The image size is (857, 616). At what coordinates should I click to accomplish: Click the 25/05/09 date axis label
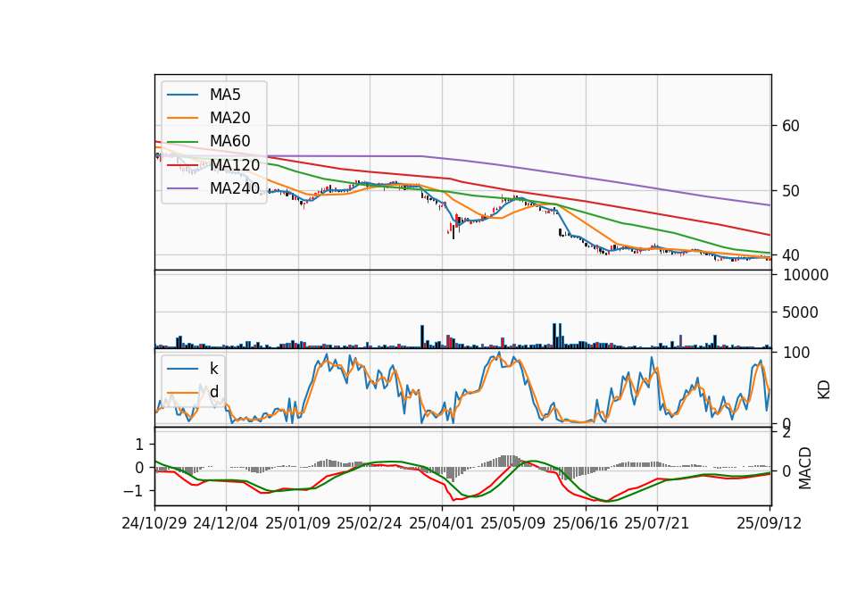(512, 523)
